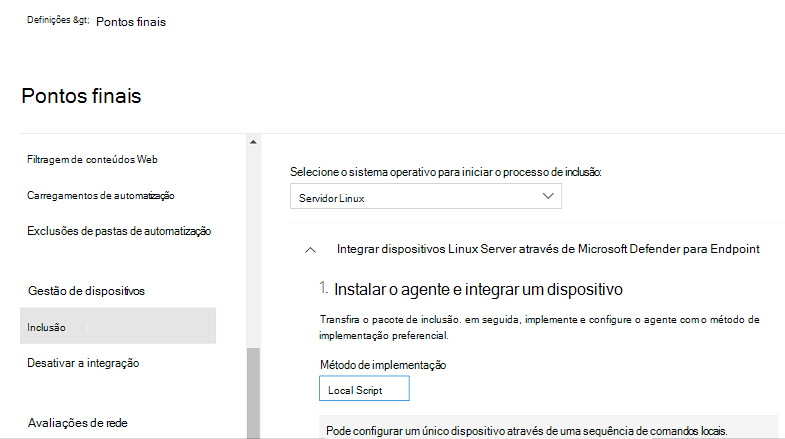Screen dimensions: 785x439
Task: Open Exclusões de pastas de automatização
Action: tap(119, 231)
